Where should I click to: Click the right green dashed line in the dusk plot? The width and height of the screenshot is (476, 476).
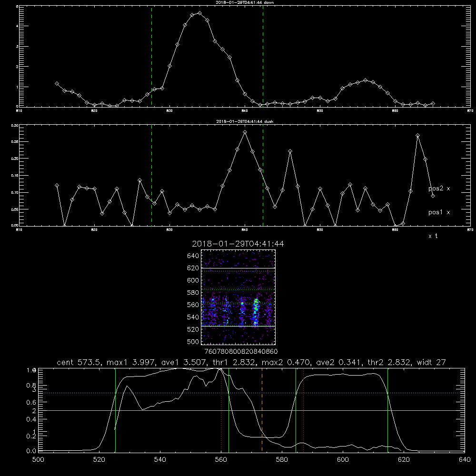click(x=263, y=176)
